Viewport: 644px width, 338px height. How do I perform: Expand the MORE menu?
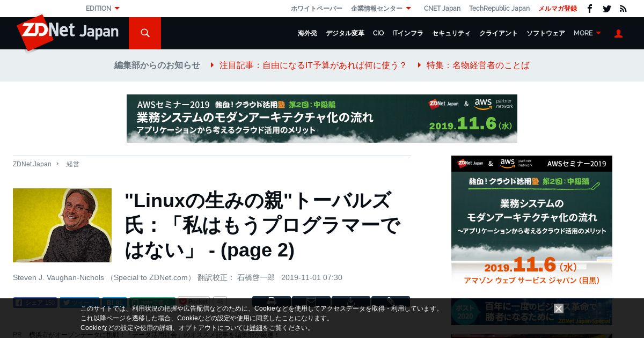pos(587,33)
